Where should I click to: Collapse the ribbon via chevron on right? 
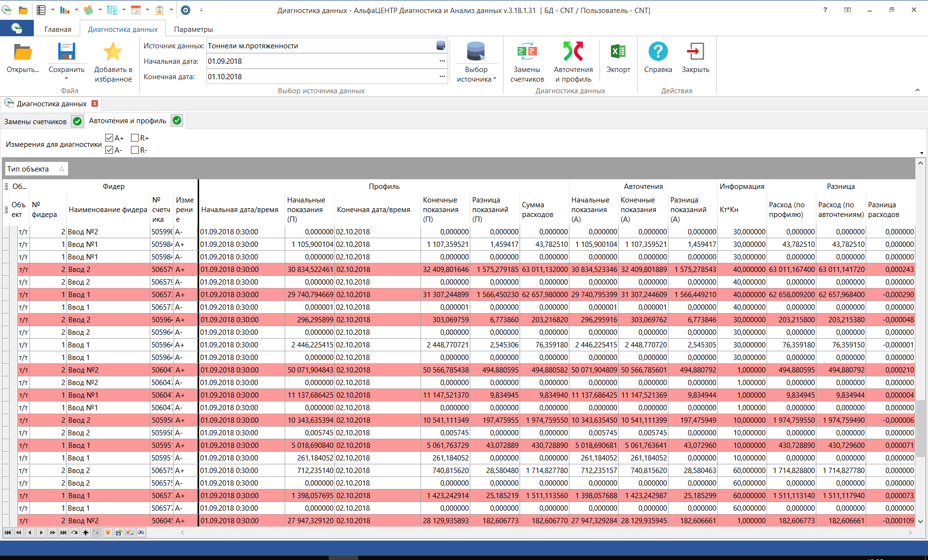pyautogui.click(x=917, y=89)
